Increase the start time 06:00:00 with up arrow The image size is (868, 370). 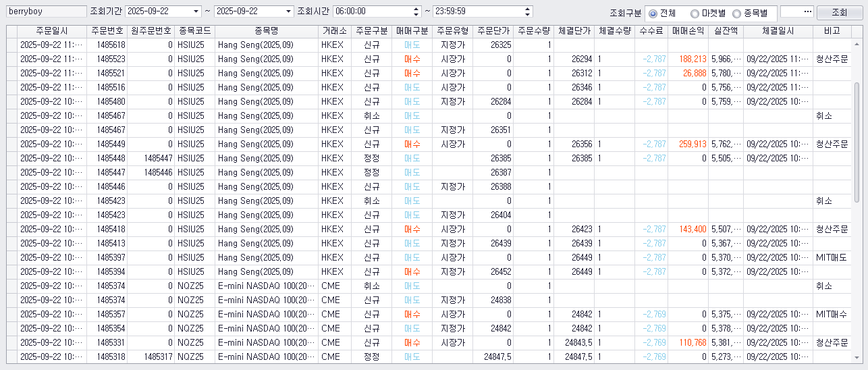416,9
